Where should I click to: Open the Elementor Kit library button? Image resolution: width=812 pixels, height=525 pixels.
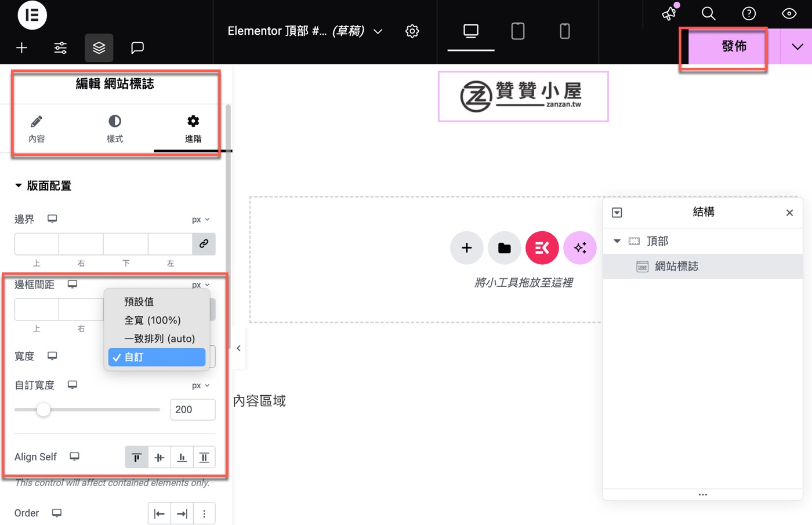point(542,248)
